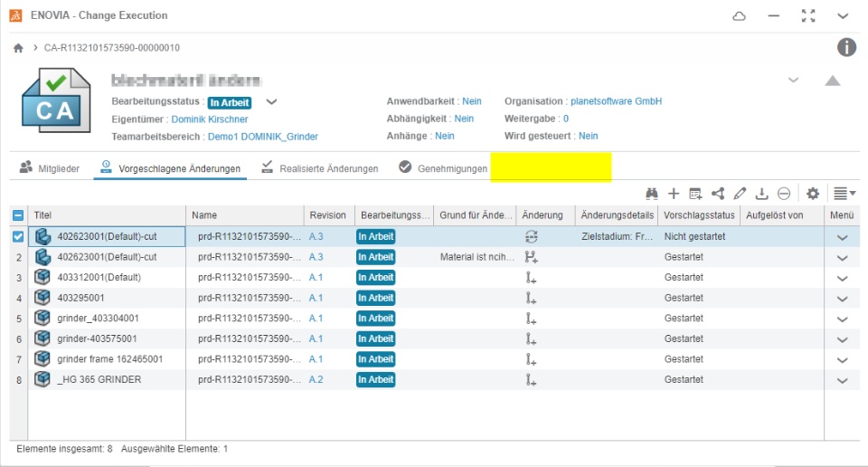Screen dimensions: 868x467
Task: Click the Weitergabe 0 link
Action: [566, 119]
